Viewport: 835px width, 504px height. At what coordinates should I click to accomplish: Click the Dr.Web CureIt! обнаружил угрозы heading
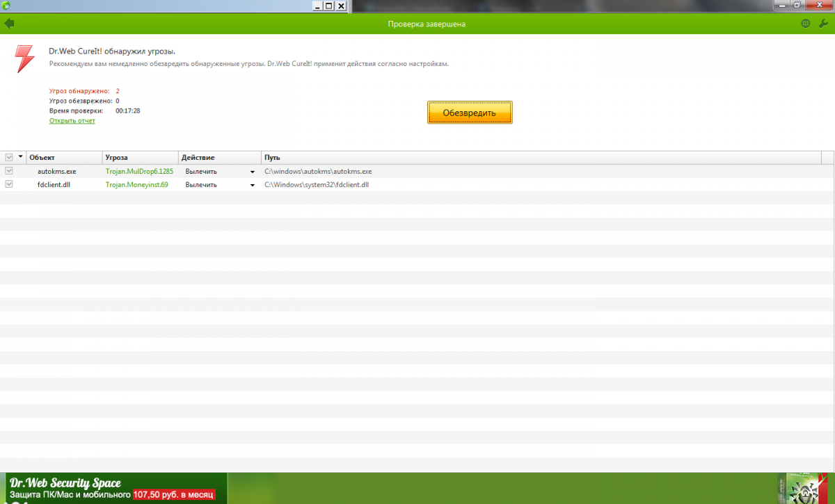(x=112, y=51)
